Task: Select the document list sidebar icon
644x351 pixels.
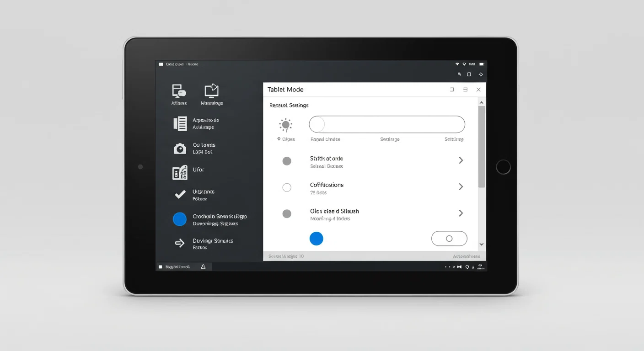Action: tap(180, 123)
